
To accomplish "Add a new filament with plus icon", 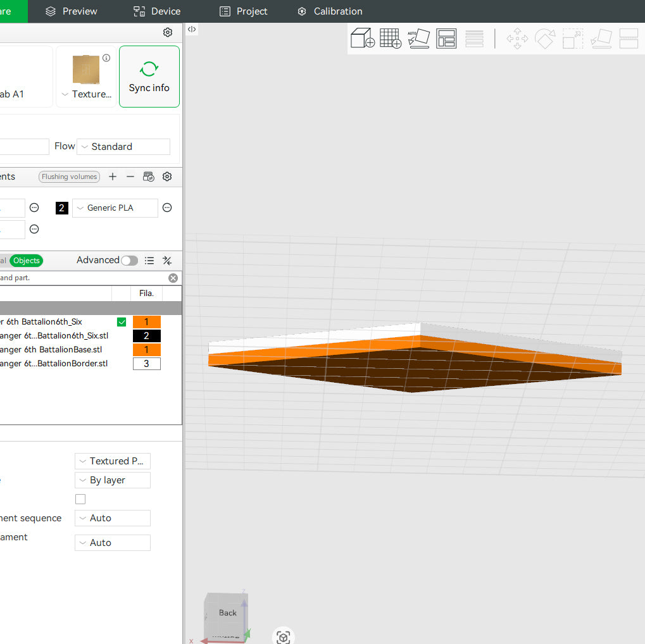I will [x=113, y=176].
